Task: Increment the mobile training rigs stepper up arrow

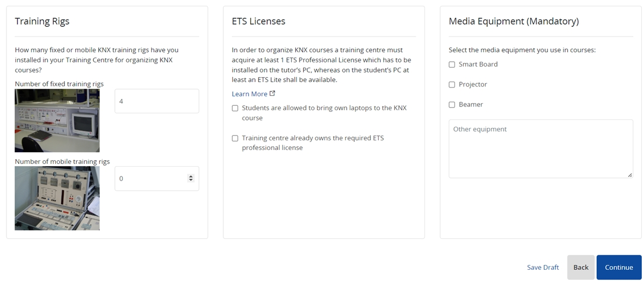Action: pyautogui.click(x=191, y=176)
